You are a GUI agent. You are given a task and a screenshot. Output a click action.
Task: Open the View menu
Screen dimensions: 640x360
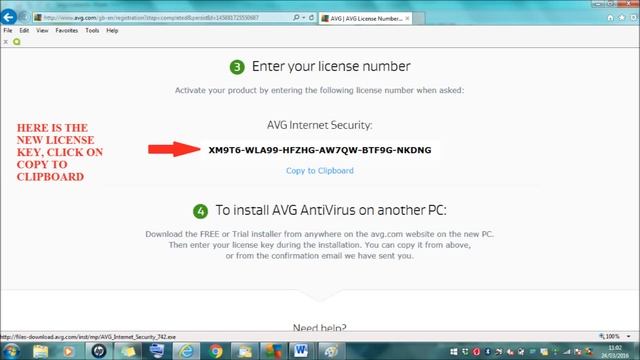42,31
